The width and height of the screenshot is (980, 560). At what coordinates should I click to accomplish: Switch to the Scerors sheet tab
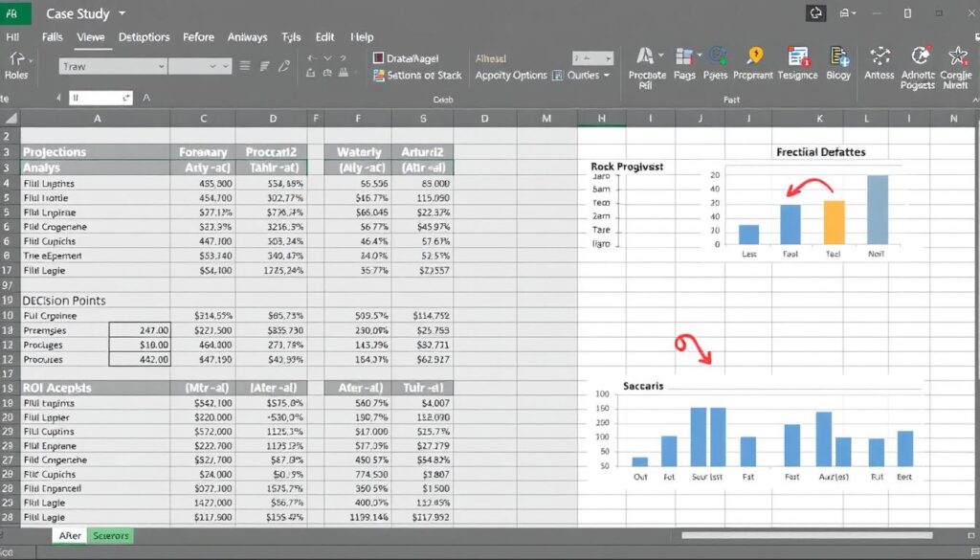(x=109, y=536)
